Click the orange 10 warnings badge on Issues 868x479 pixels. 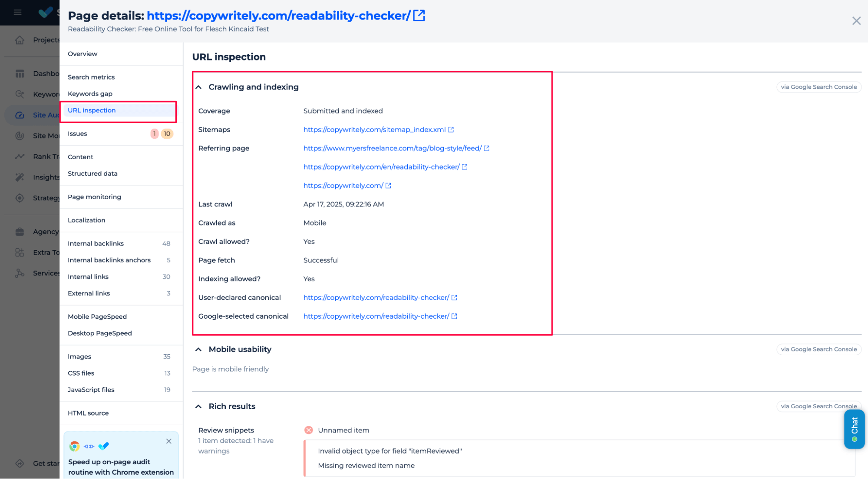[x=167, y=133]
